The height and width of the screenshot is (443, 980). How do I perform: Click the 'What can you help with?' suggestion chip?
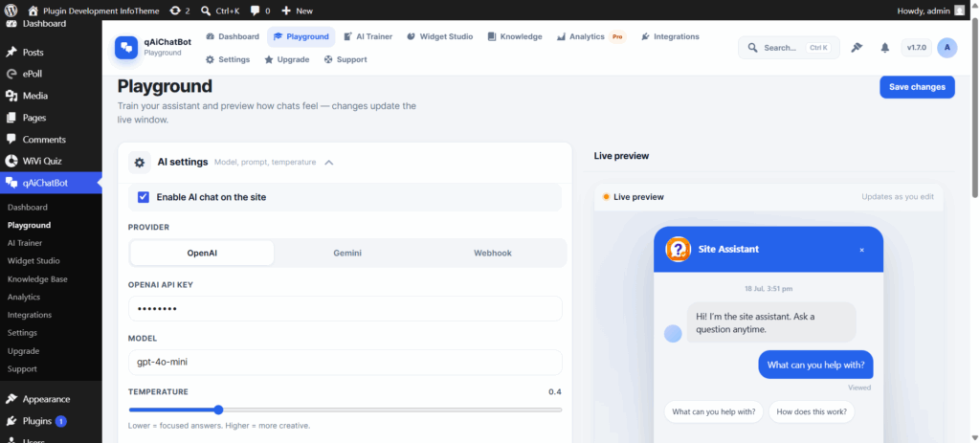pyautogui.click(x=713, y=411)
